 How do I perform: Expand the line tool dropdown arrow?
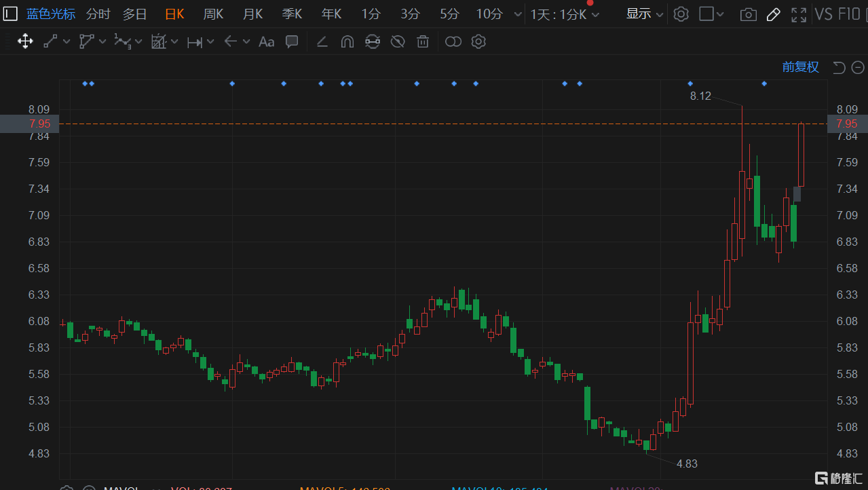click(x=67, y=41)
